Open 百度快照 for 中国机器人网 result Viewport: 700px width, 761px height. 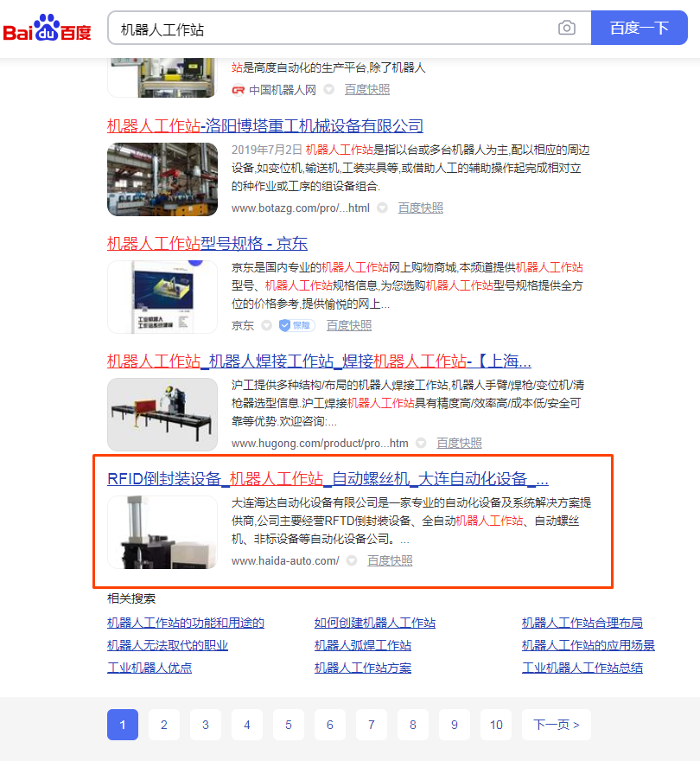367,90
